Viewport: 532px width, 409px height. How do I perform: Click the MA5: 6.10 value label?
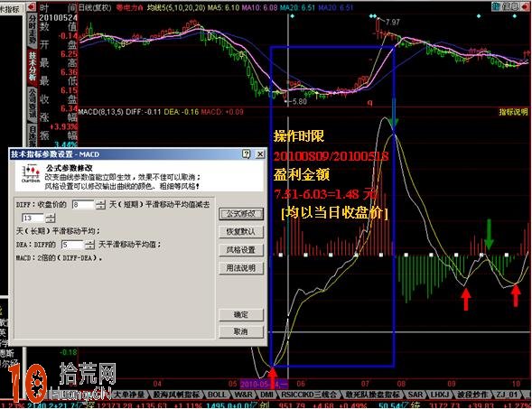tap(224, 7)
